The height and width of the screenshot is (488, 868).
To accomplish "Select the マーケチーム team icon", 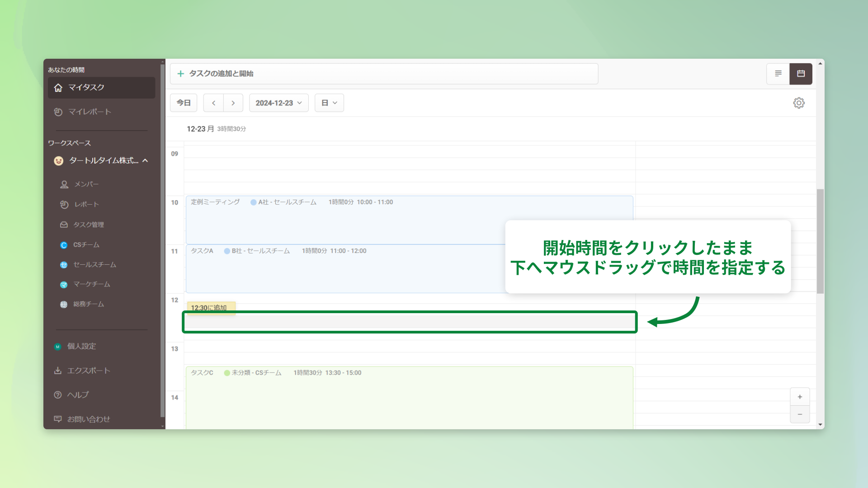I will (x=63, y=284).
